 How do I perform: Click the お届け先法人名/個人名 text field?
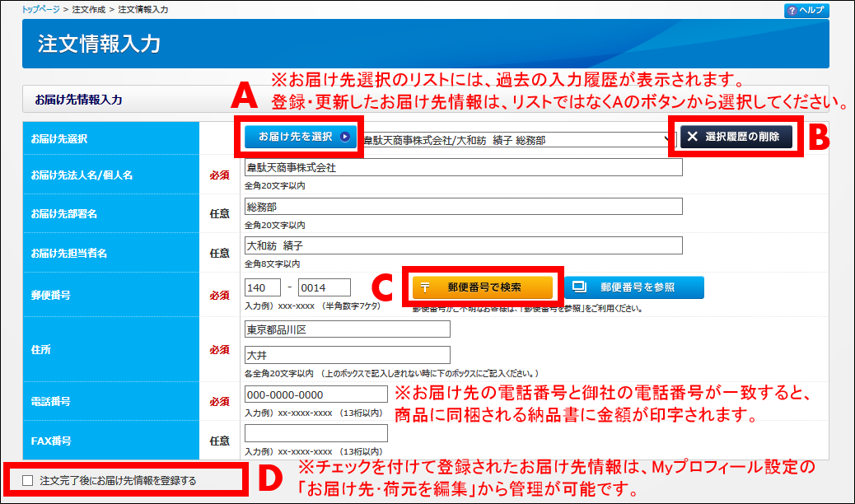(464, 168)
